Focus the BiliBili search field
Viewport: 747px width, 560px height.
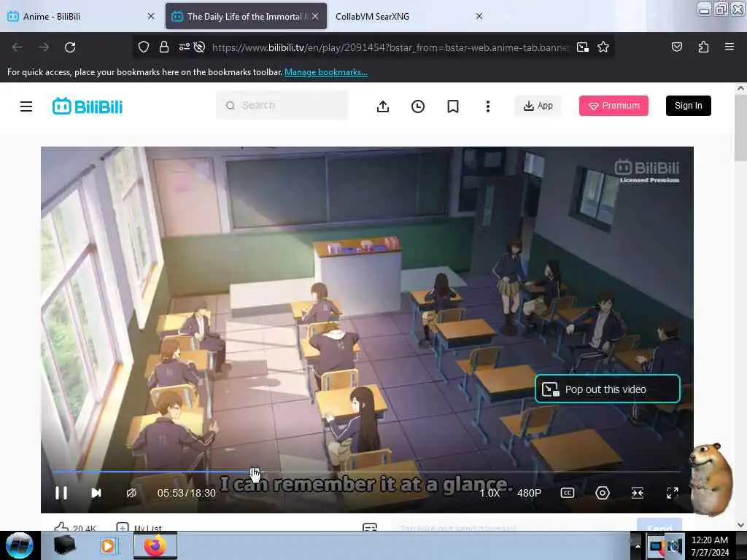click(x=282, y=105)
